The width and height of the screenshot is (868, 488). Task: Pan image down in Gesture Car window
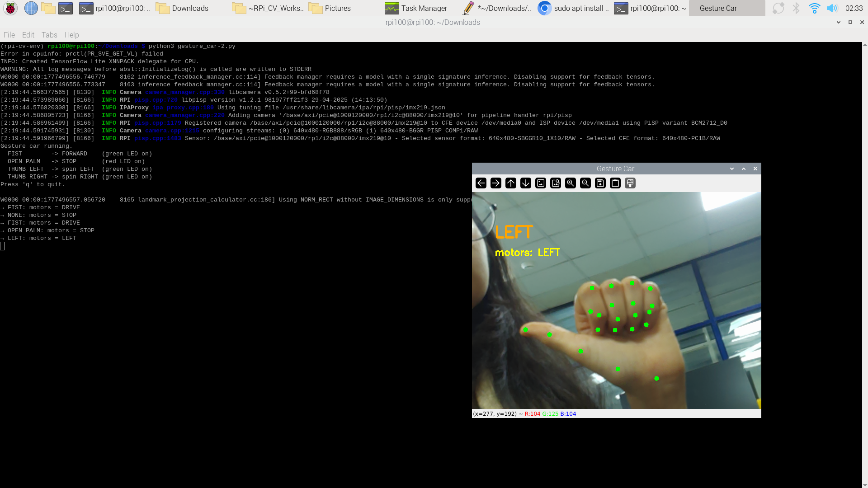[526, 183]
